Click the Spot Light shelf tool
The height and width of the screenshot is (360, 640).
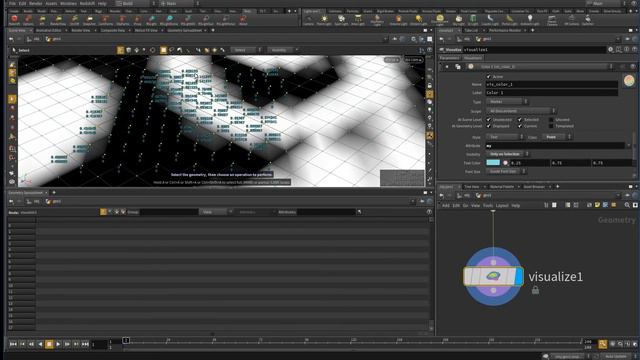pos(341,20)
